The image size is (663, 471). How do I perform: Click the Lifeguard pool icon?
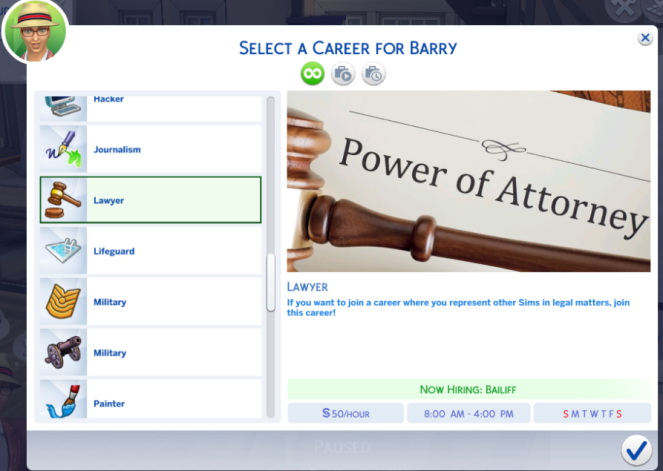pyautogui.click(x=63, y=251)
